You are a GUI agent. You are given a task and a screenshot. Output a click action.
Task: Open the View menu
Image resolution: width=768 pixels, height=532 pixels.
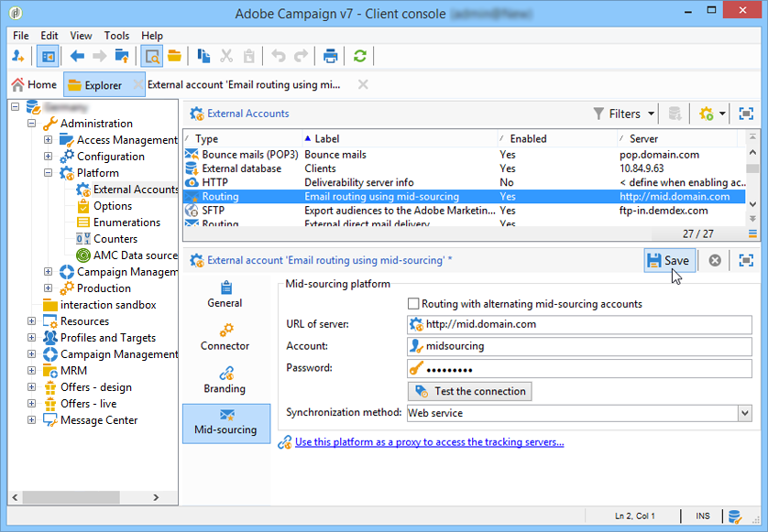[x=81, y=36]
